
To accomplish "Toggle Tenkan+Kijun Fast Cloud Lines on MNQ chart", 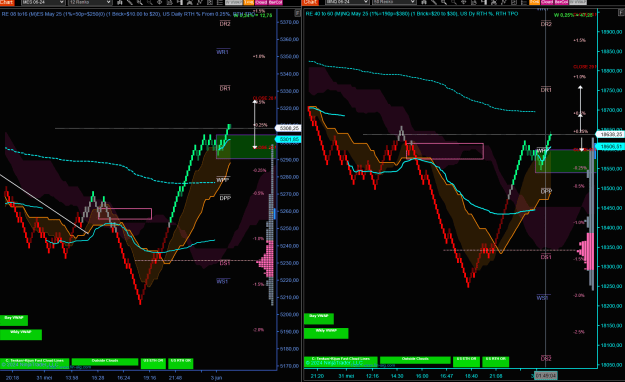I will coord(341,361).
